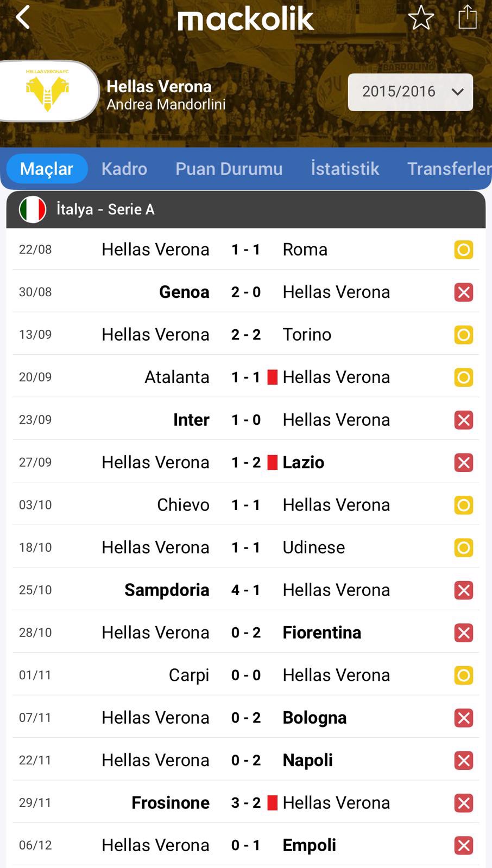Open the Puan Durumu tab
Screen dimensions: 492x868
click(229, 169)
